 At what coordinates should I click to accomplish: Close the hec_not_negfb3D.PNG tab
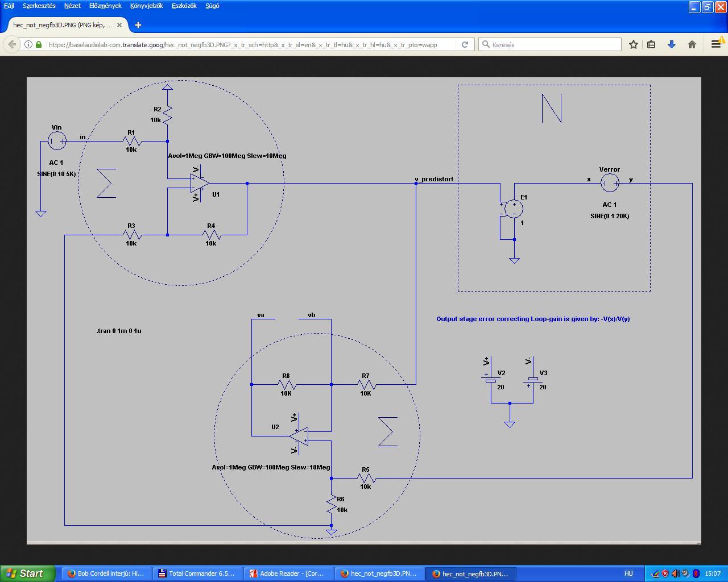[x=120, y=25]
